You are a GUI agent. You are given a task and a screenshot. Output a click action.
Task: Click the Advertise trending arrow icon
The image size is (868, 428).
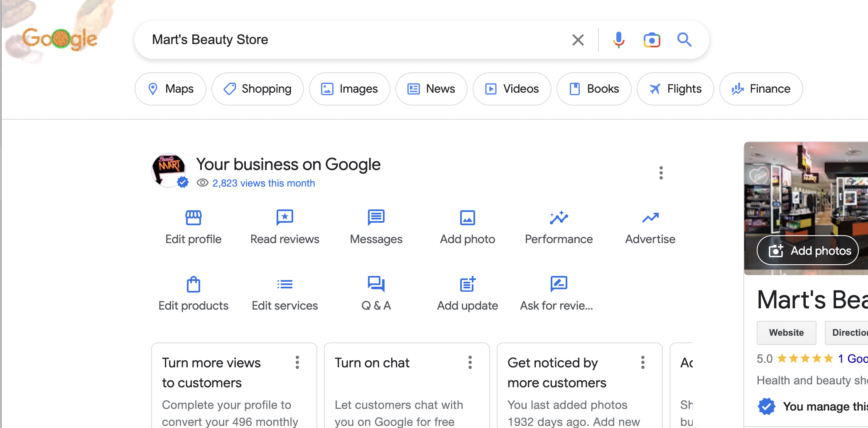coord(650,217)
